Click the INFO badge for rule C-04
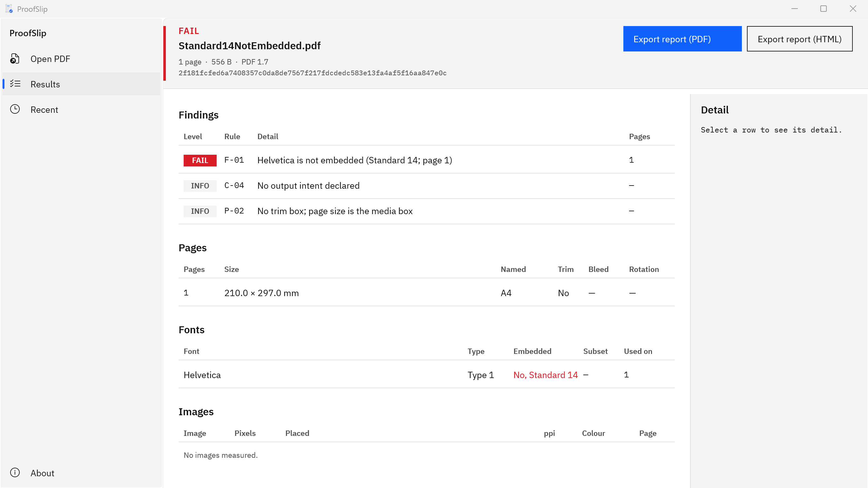Viewport: 868px width, 488px height. click(200, 186)
